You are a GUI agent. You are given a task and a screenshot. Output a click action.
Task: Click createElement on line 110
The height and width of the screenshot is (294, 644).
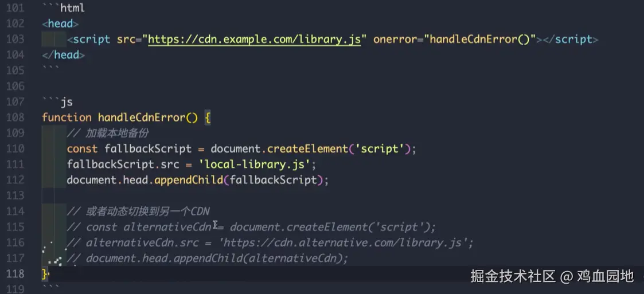coord(307,148)
